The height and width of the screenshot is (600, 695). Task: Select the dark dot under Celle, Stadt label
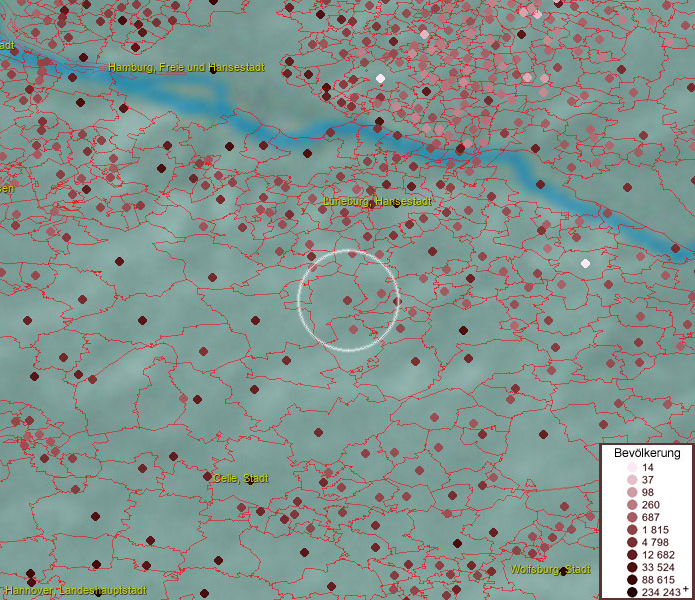tap(250, 481)
